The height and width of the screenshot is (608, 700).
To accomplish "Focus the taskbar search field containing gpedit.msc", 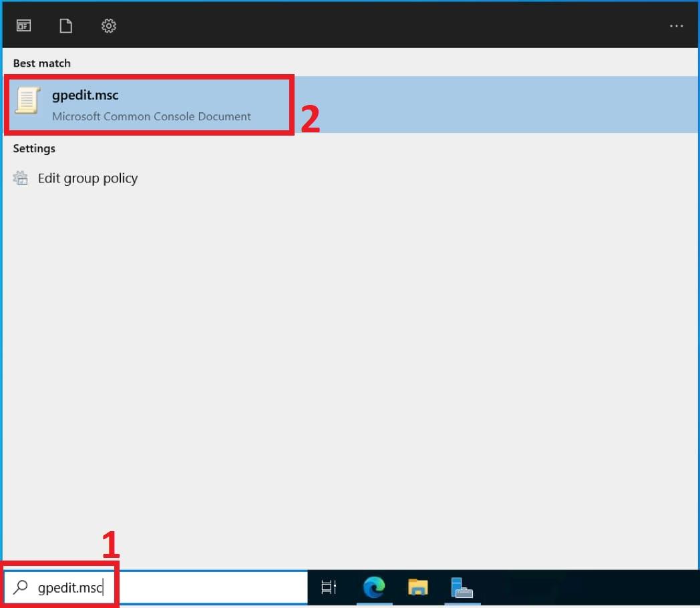I will (70, 588).
